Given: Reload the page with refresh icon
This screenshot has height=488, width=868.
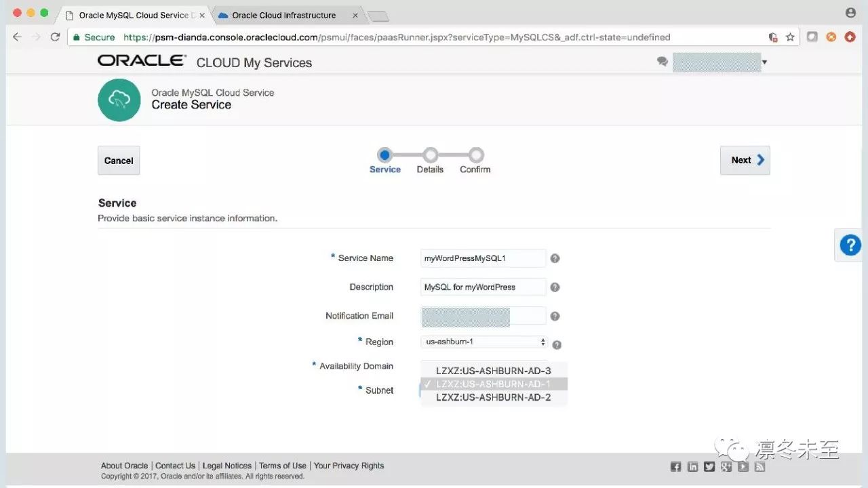Looking at the screenshot, I should coord(56,37).
